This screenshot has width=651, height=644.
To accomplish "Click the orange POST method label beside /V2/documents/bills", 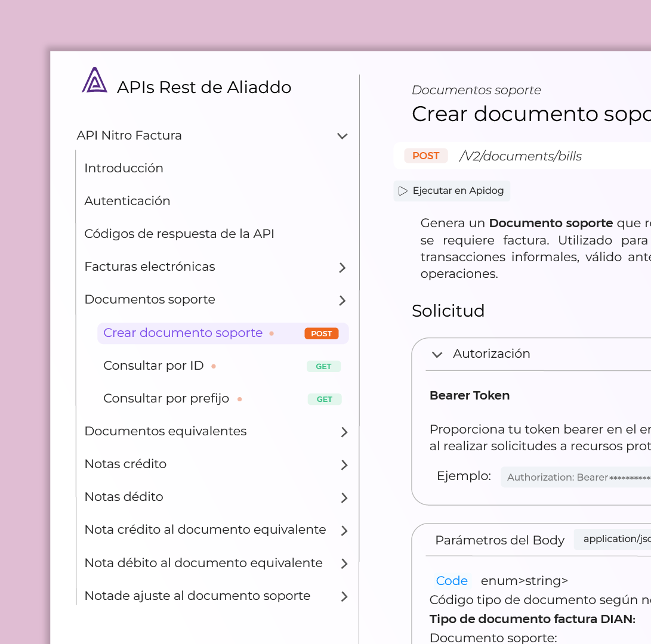I will coord(426,156).
